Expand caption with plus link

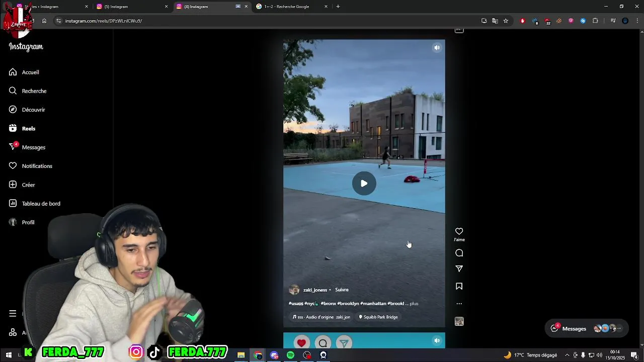click(414, 304)
